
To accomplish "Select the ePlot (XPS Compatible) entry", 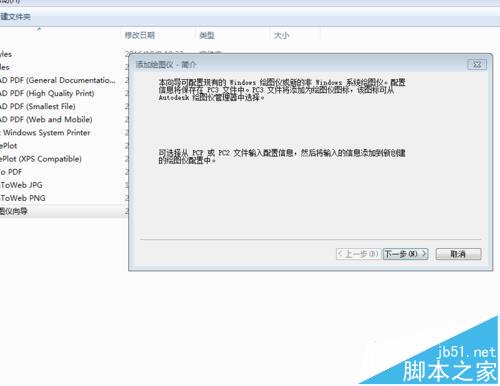I will coord(41,159).
